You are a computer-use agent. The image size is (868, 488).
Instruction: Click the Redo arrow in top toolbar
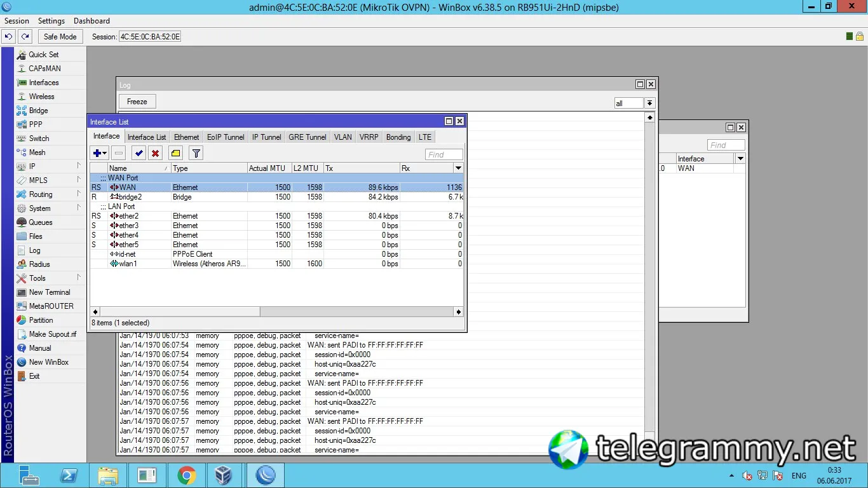25,37
